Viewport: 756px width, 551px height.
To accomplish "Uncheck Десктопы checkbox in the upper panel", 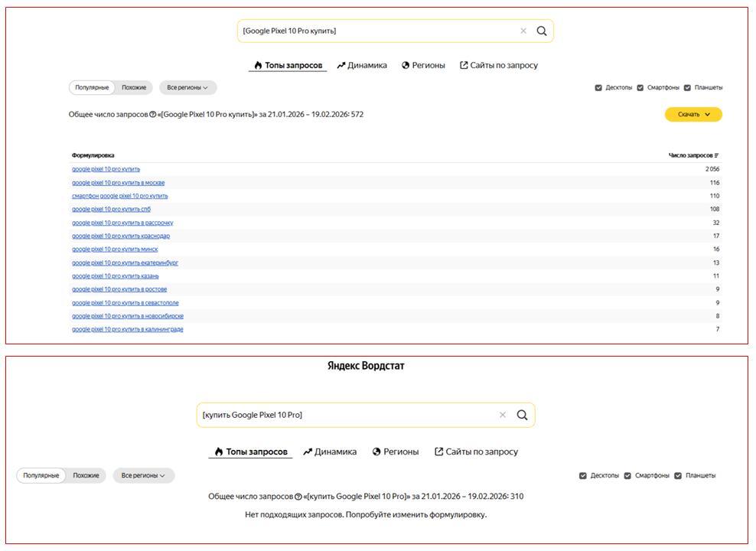I will coord(598,88).
